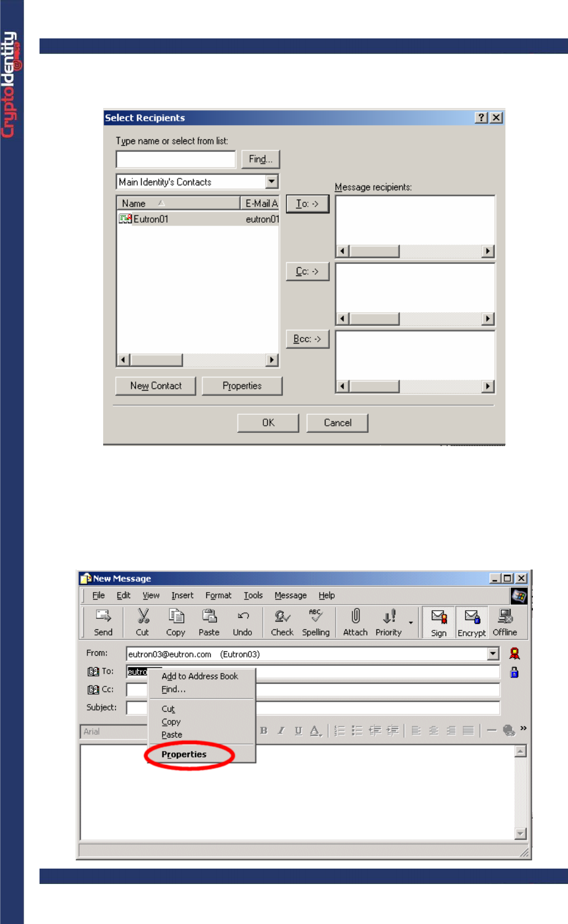Click the Copy toolbar icon in New Message
The image size is (568, 924).
[176, 616]
